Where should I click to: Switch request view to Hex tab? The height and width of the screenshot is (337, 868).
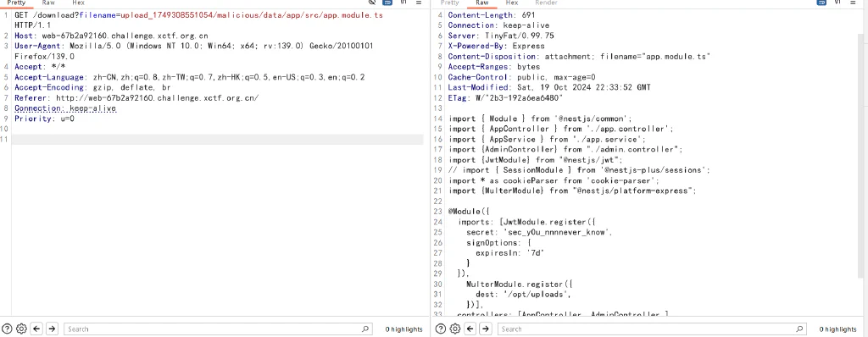78,3
